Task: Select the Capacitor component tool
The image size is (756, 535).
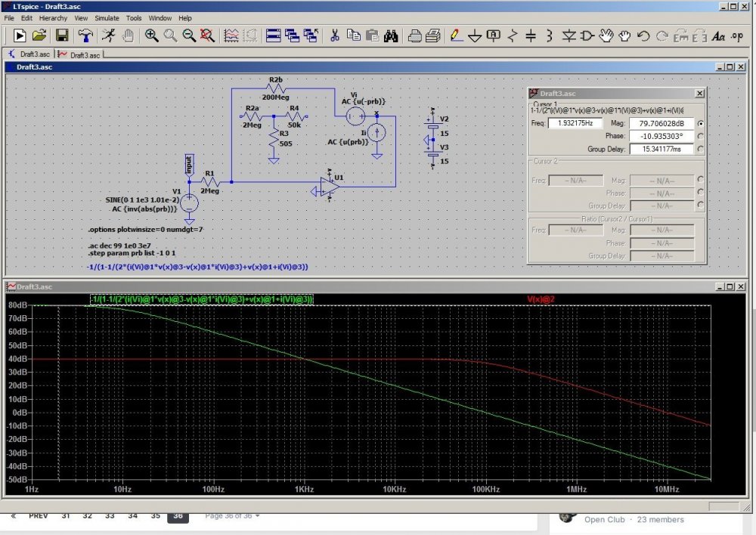Action: 531,35
